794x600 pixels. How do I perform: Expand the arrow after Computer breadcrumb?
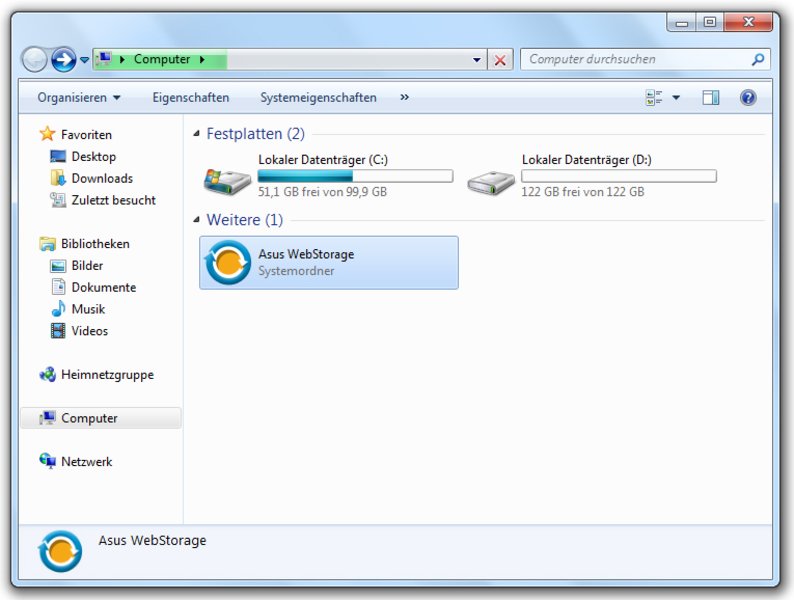click(x=202, y=60)
